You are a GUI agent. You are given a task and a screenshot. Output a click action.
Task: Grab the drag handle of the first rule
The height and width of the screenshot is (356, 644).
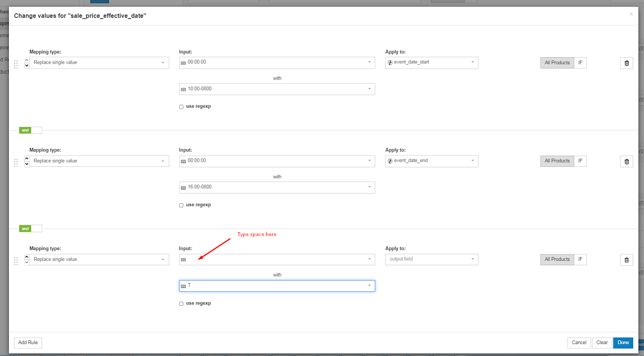tap(16, 64)
